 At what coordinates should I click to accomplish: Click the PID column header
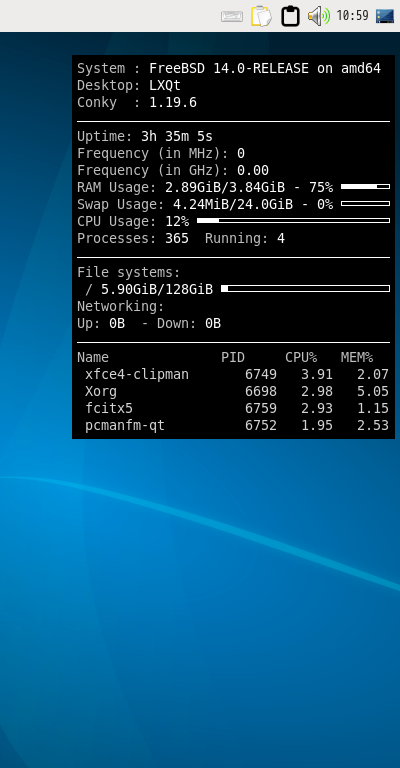233,357
